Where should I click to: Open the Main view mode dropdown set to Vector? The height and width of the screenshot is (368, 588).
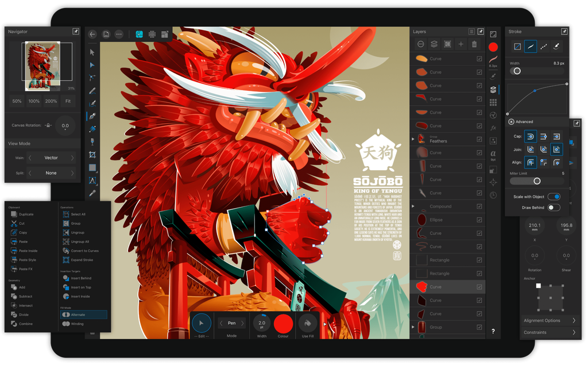[51, 158]
